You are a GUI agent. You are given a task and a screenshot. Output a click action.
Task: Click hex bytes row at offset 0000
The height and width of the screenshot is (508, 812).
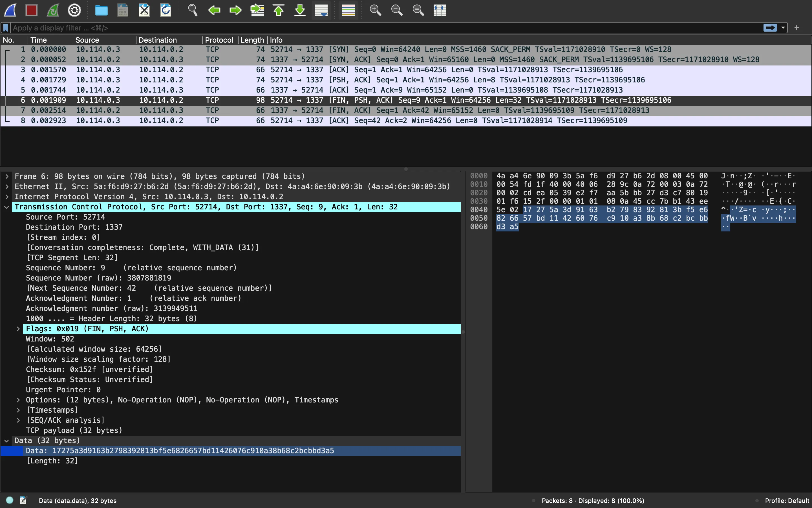602,176
